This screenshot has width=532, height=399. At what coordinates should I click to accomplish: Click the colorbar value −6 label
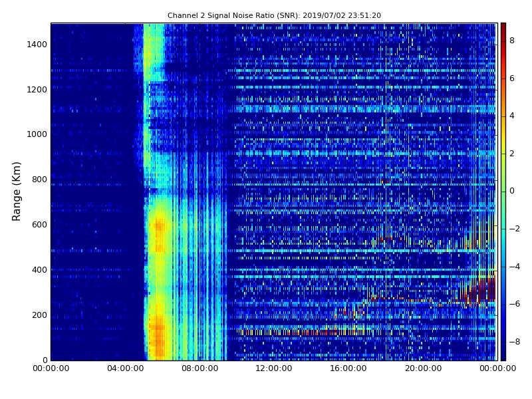514,304
